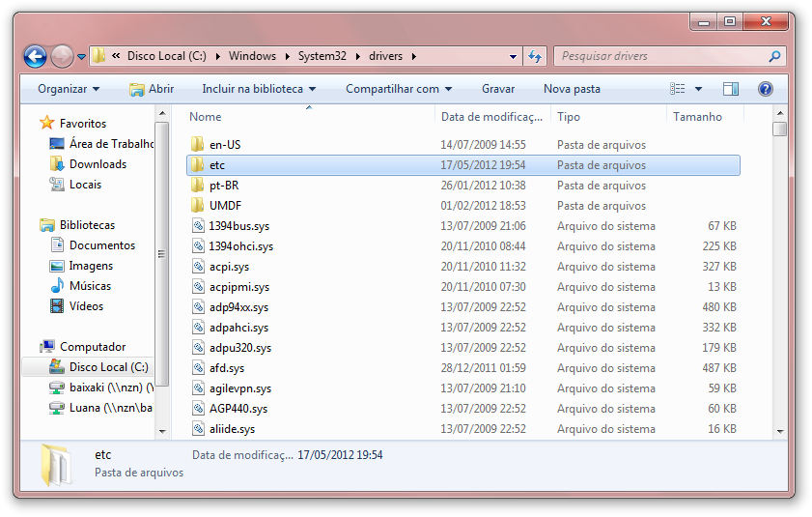Select the afd.sys file icon

198,367
